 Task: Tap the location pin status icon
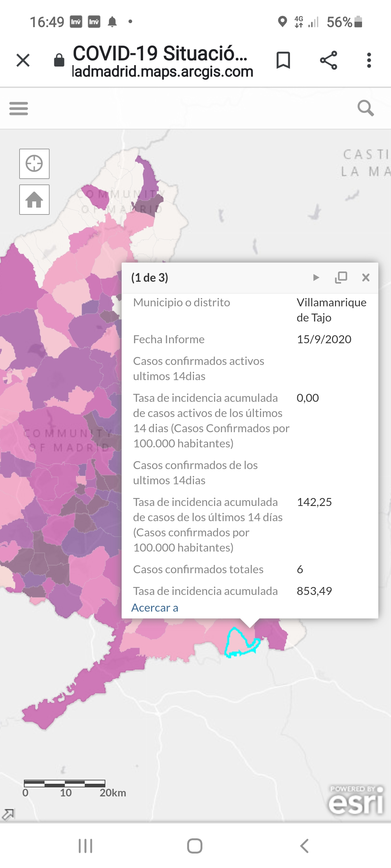click(282, 22)
